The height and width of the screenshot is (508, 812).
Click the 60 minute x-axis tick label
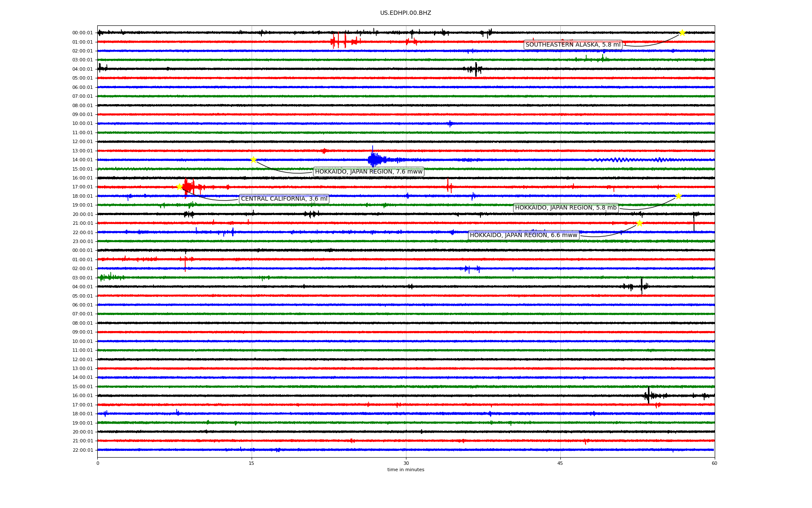click(x=714, y=463)
